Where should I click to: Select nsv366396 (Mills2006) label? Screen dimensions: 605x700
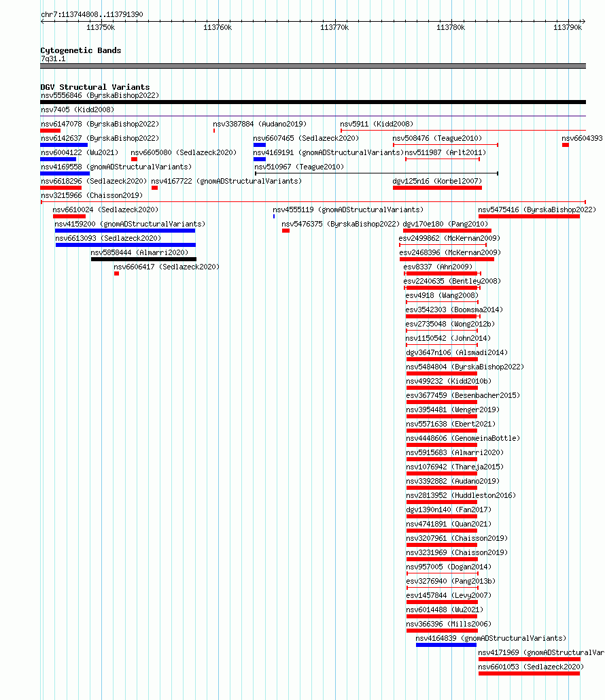click(x=449, y=624)
